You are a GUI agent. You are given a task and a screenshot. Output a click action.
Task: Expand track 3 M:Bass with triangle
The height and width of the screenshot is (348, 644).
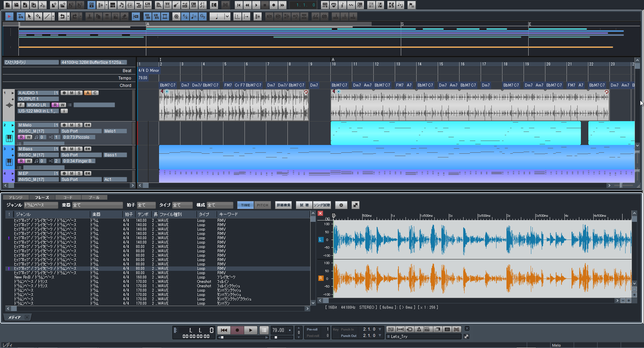pos(13,149)
